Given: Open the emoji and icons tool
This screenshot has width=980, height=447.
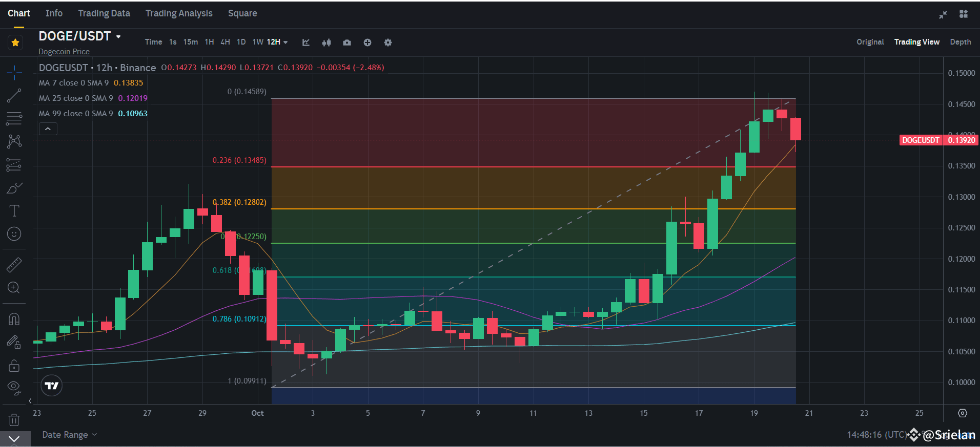Looking at the screenshot, I should coord(14,234).
